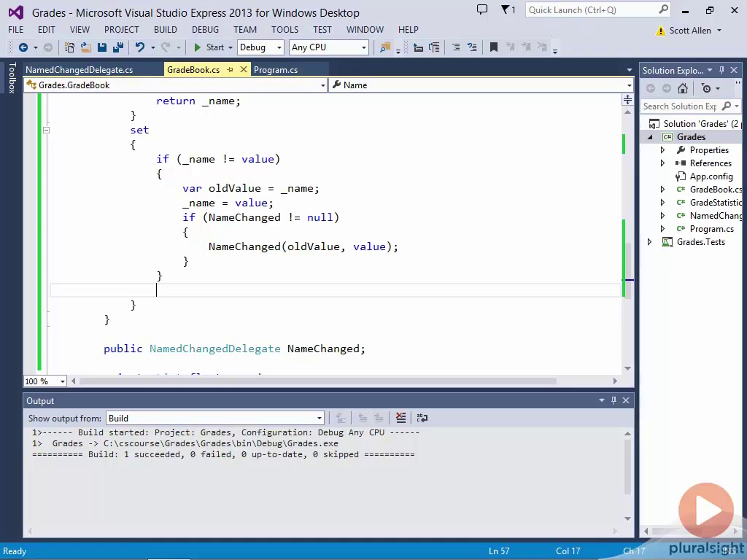747x560 pixels.
Task: Save the current file with the disk icon
Action: click(x=102, y=47)
